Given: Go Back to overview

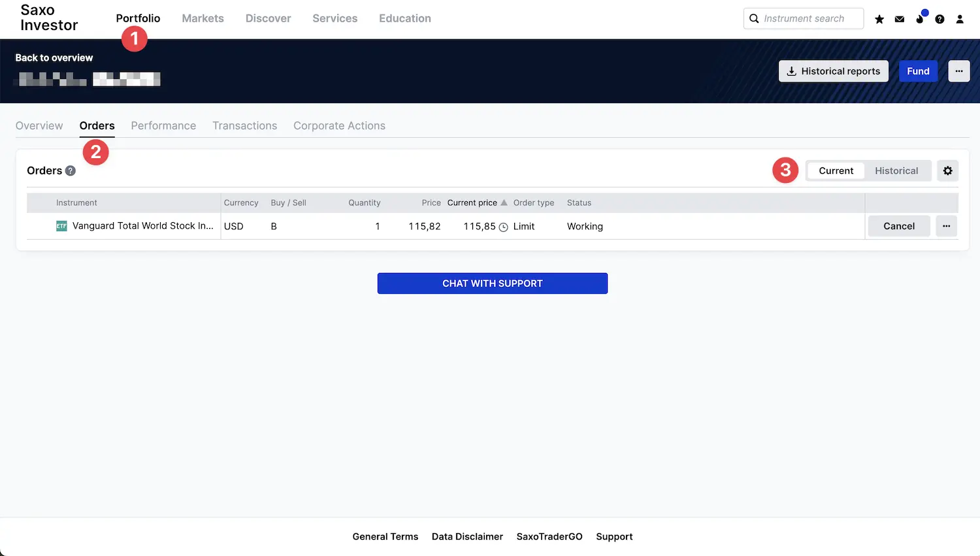Looking at the screenshot, I should pyautogui.click(x=54, y=57).
